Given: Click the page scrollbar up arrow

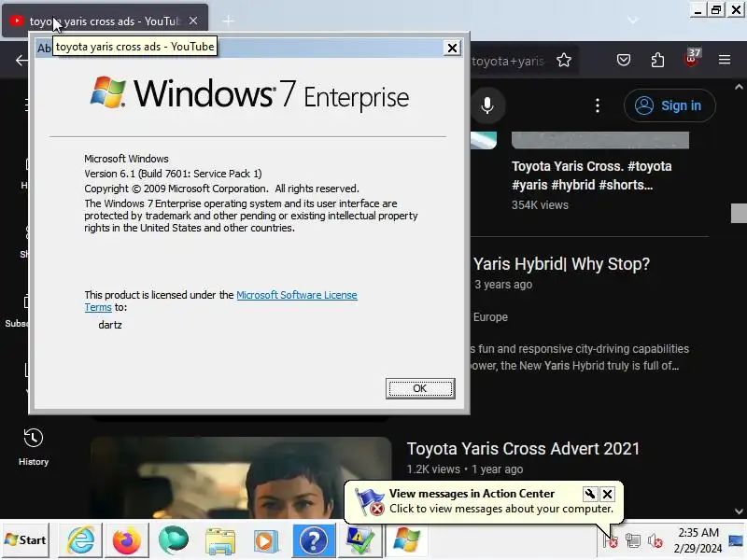Looking at the screenshot, I should coord(739,87).
